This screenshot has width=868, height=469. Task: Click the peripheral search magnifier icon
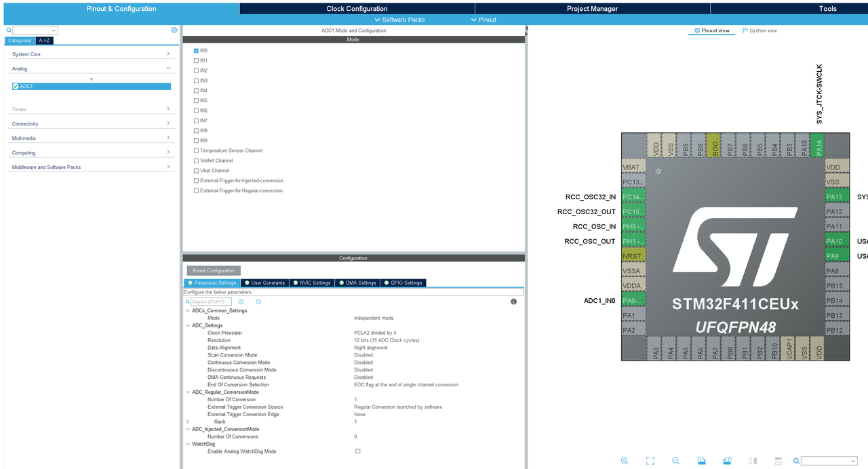click(9, 30)
